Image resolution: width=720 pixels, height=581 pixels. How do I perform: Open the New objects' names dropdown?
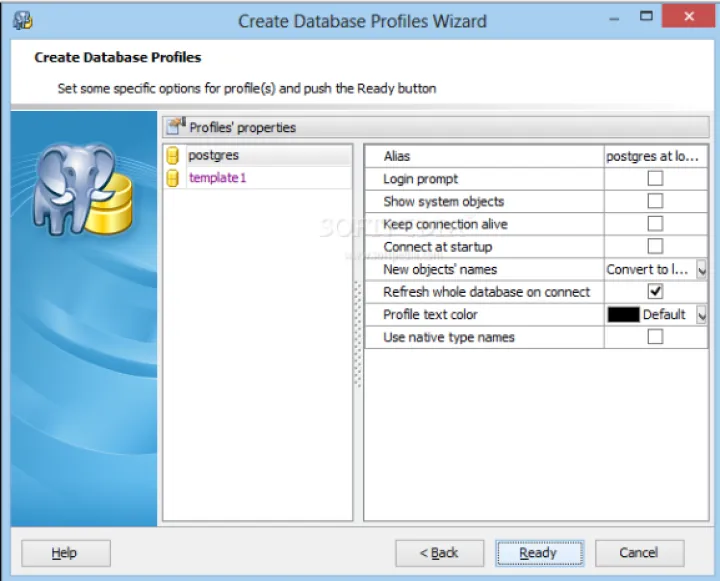point(701,270)
